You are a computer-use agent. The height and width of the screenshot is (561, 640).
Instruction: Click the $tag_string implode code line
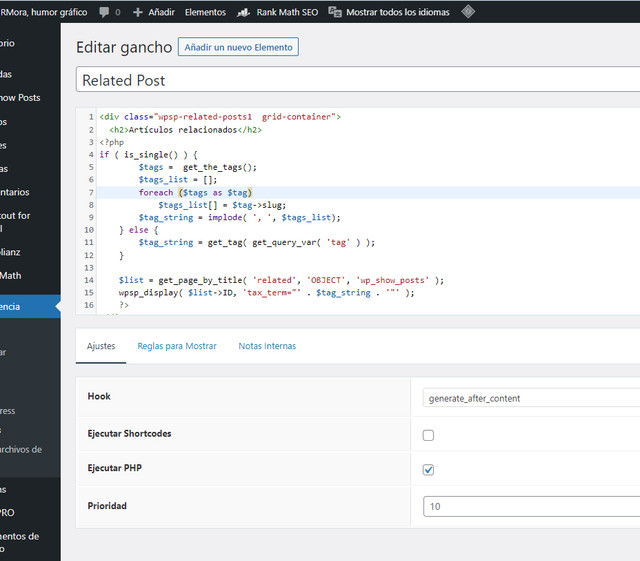click(x=239, y=218)
